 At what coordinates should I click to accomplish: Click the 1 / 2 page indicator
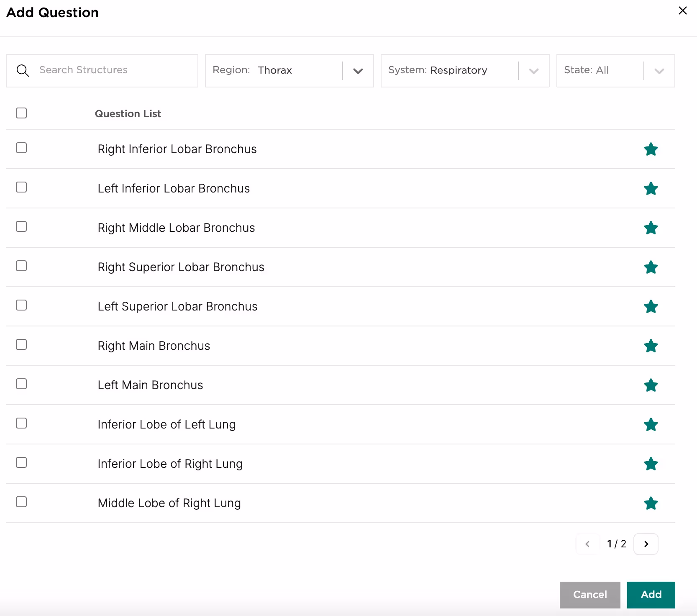(x=617, y=544)
